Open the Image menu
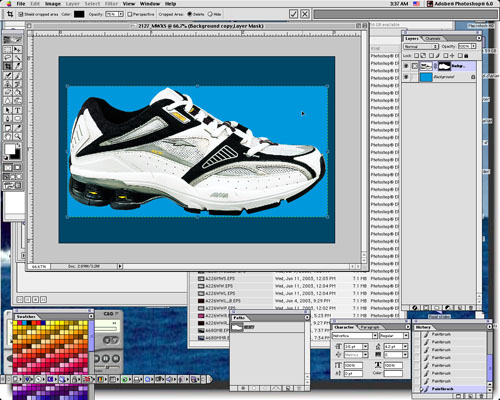The width and height of the screenshot is (500, 400). [x=53, y=4]
